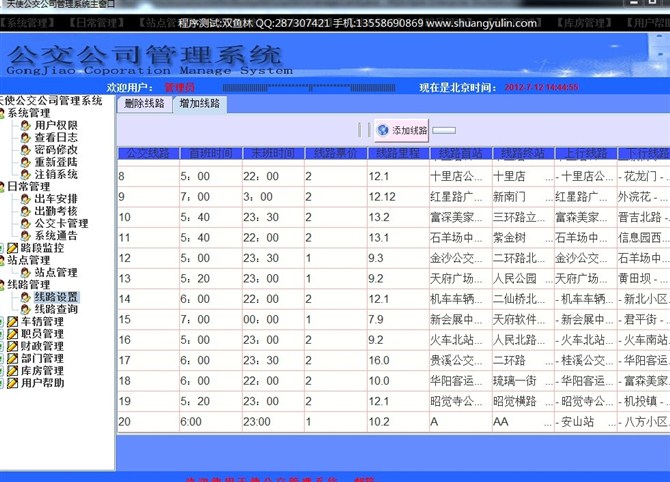Select route number 8 cell
The image size is (670, 482).
148,176
